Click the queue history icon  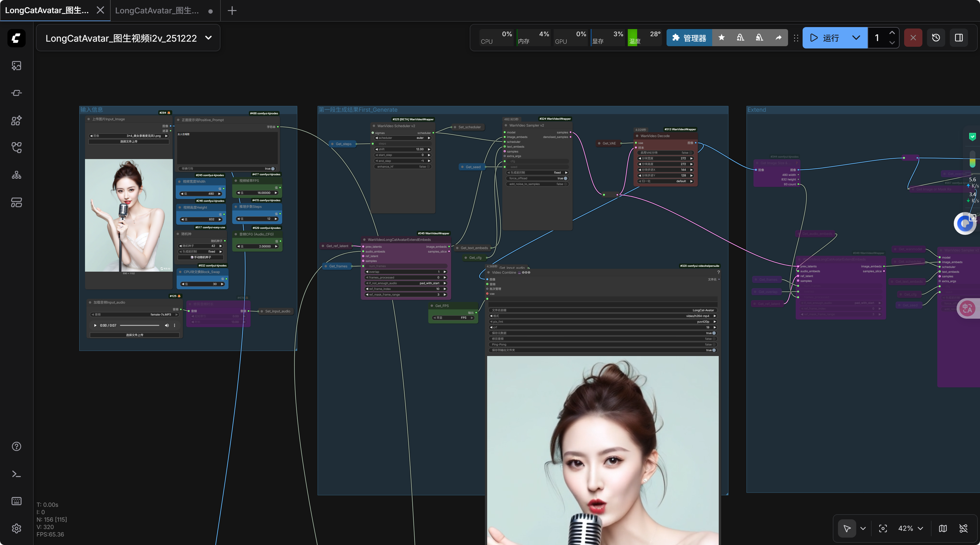pos(936,38)
